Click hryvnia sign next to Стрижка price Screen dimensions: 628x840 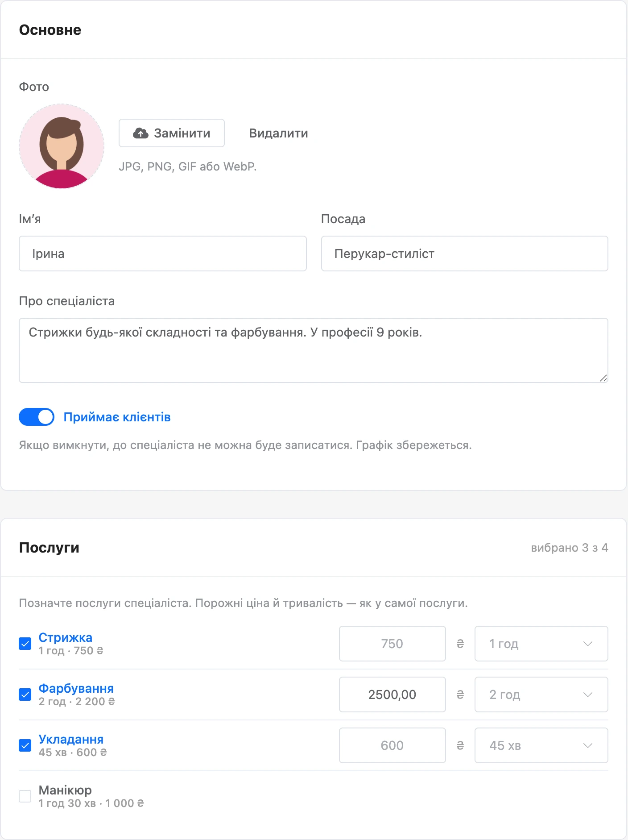(460, 644)
